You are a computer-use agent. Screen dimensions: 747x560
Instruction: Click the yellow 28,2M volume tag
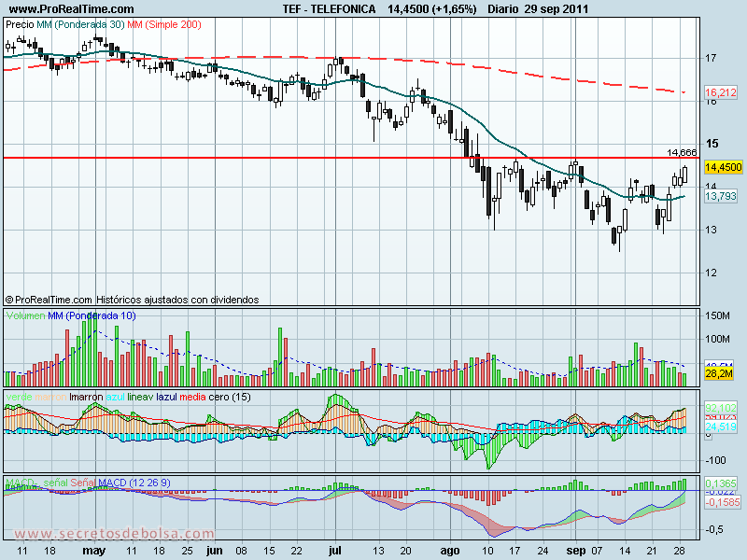[719, 373]
